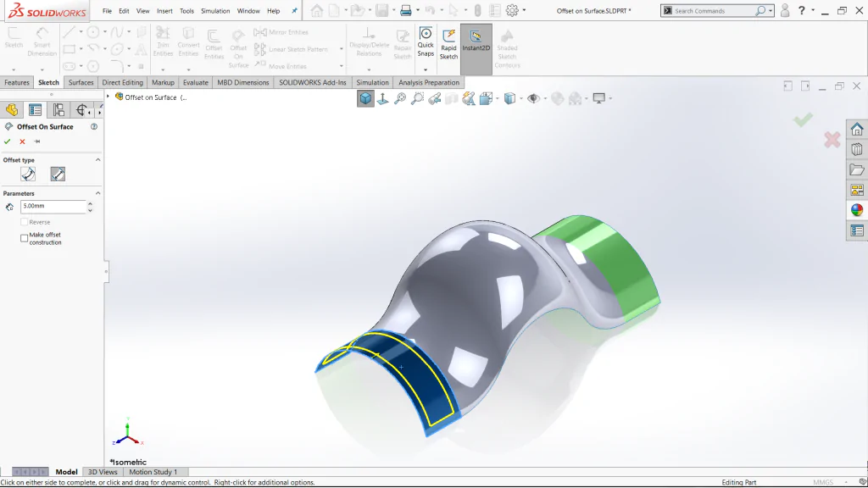Click Zoom to Area icon
868x488 pixels.
point(417,98)
